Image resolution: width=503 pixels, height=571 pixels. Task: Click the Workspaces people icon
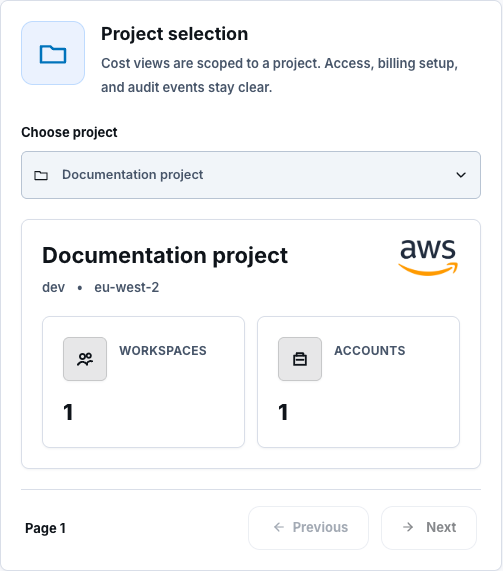pyautogui.click(x=85, y=359)
